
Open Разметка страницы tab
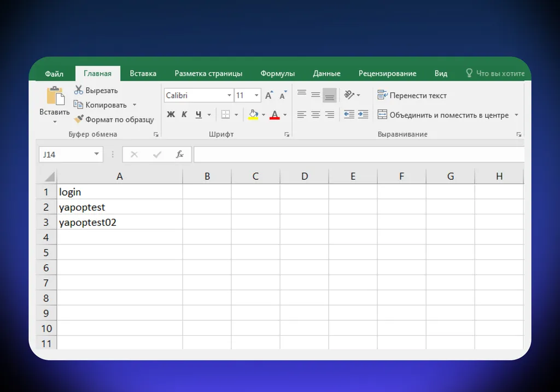pos(208,74)
